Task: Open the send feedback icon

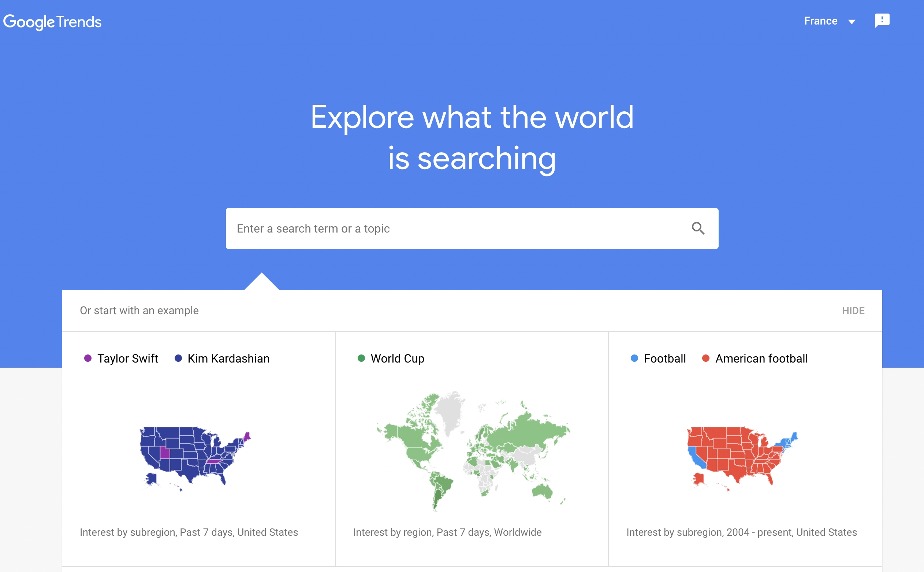Action: pos(882,21)
